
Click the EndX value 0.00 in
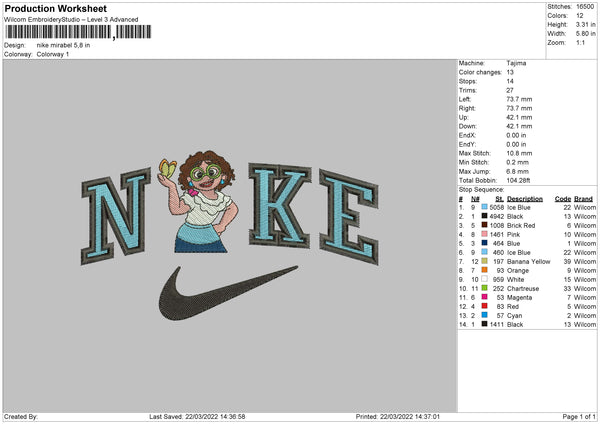516,135
